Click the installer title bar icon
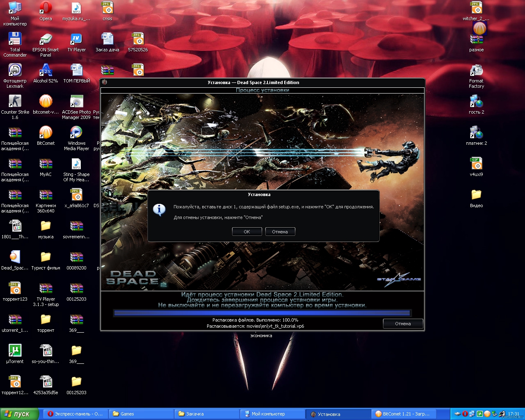The image size is (525, 420). [105, 82]
